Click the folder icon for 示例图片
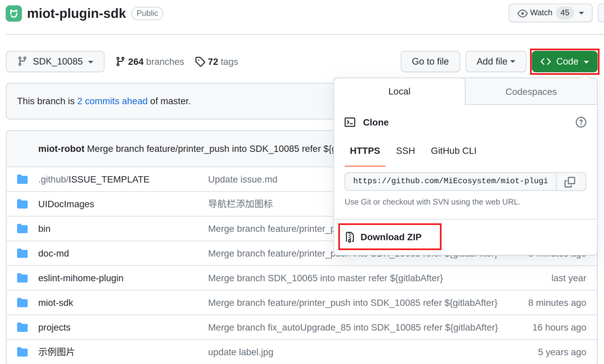 22,352
